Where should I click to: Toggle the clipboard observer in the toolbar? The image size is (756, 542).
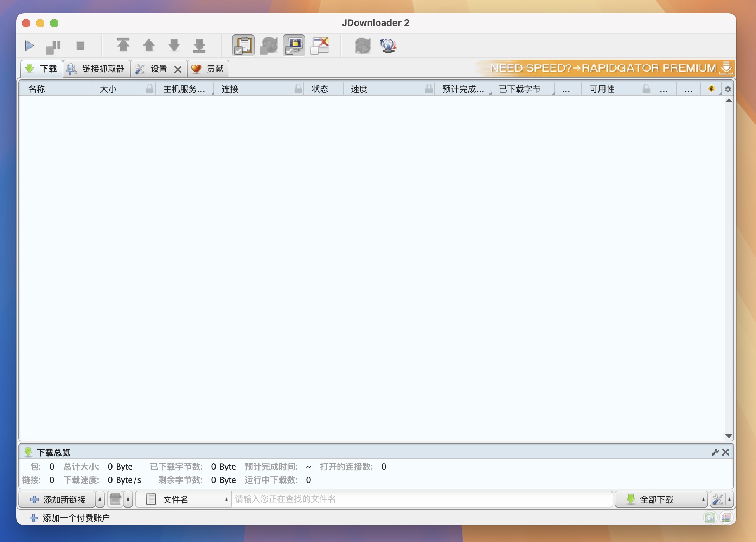[x=243, y=45]
